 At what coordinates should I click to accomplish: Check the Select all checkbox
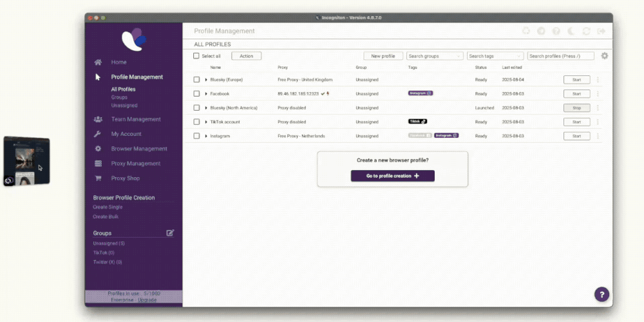(197, 56)
